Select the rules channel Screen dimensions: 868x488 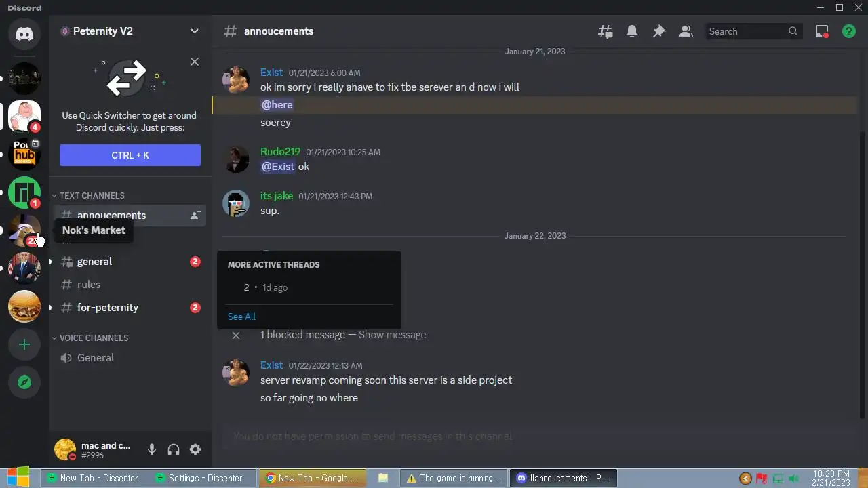click(x=129, y=284)
